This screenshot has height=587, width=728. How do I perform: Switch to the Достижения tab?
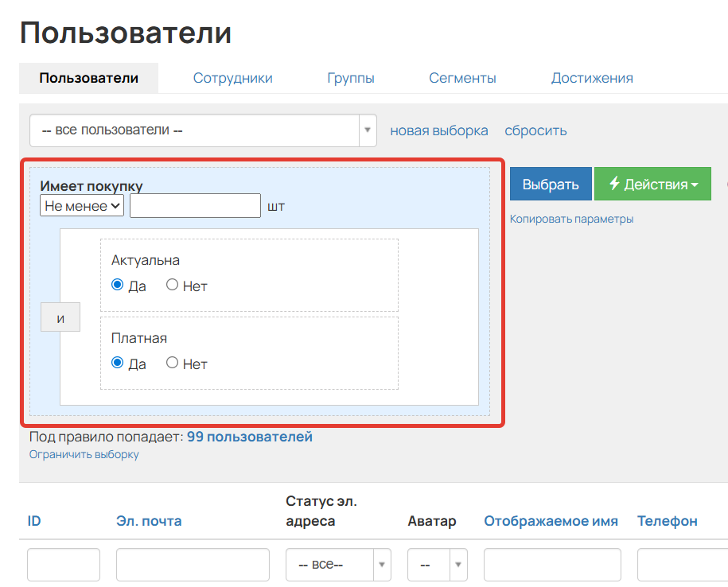pos(592,77)
